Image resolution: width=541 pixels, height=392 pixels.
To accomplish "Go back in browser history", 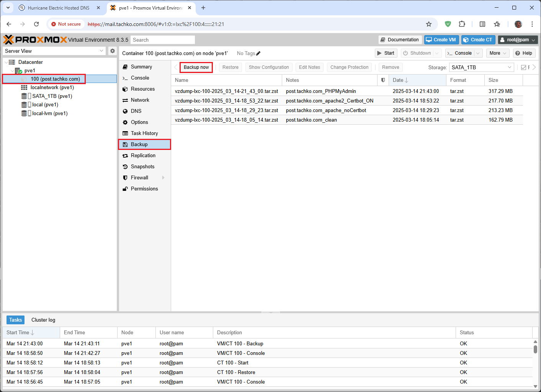I will tap(9, 24).
